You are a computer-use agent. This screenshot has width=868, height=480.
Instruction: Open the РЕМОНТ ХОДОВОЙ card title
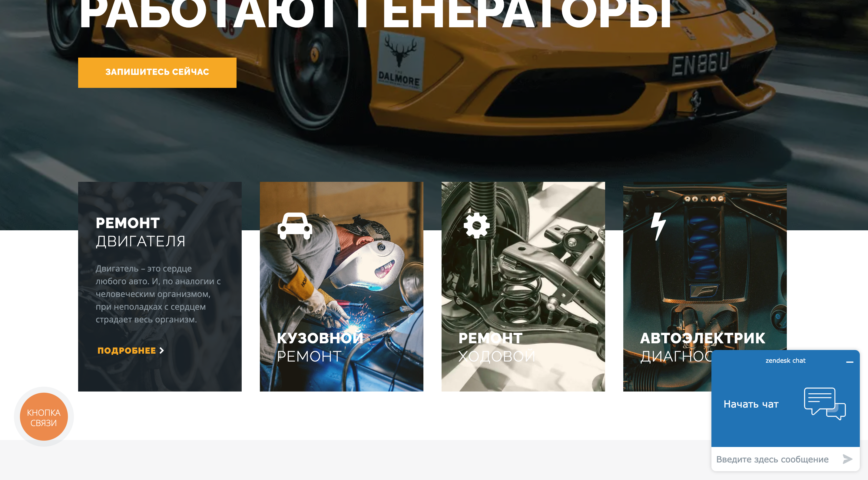click(497, 347)
